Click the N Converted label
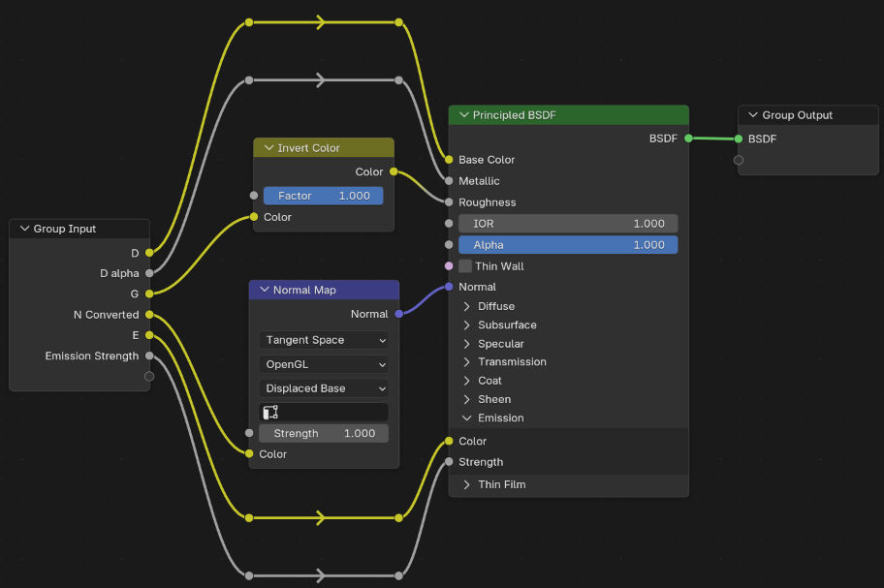Viewport: 884px width, 588px height. (106, 314)
